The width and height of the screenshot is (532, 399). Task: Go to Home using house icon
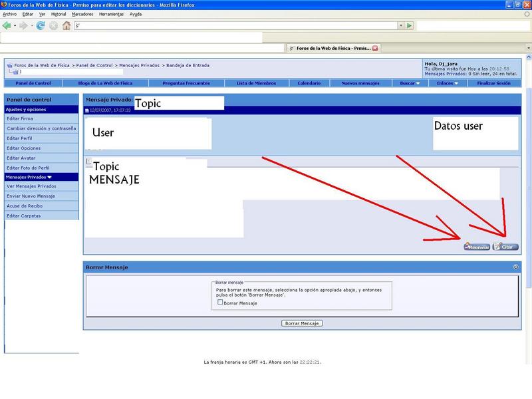coord(66,25)
